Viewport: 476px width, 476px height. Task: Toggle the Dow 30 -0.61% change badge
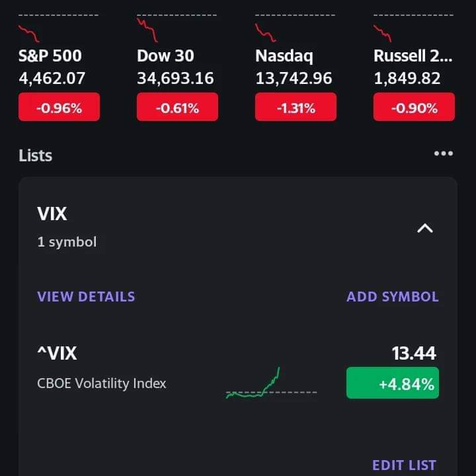tap(177, 107)
